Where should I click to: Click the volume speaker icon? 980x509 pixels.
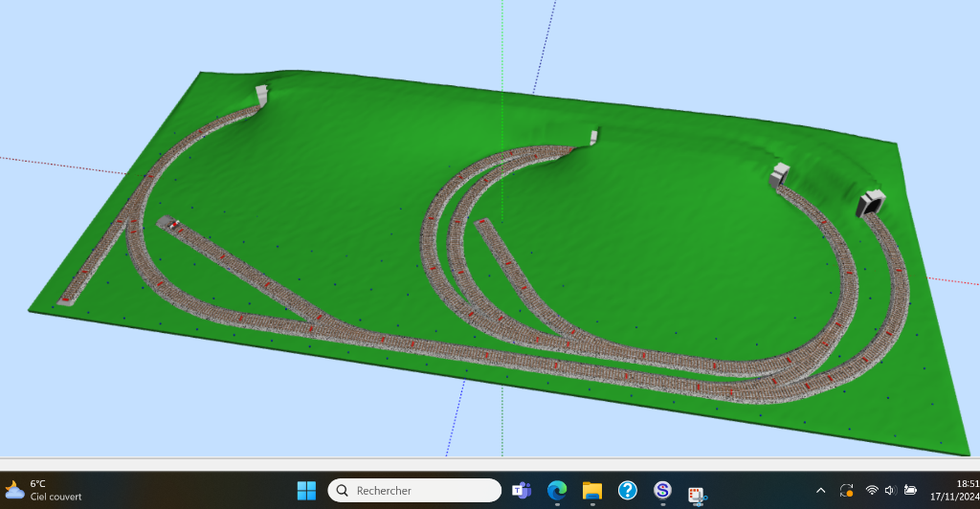(x=891, y=490)
